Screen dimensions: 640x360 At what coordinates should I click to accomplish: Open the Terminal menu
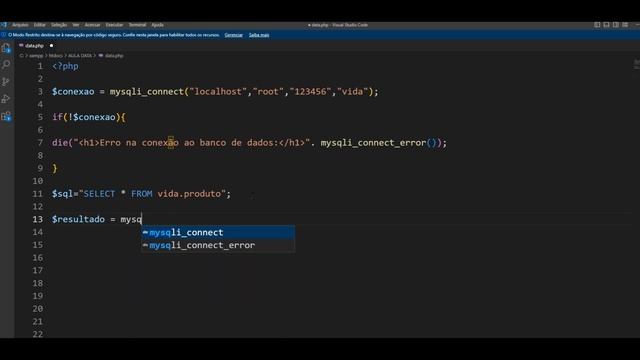tap(137, 25)
